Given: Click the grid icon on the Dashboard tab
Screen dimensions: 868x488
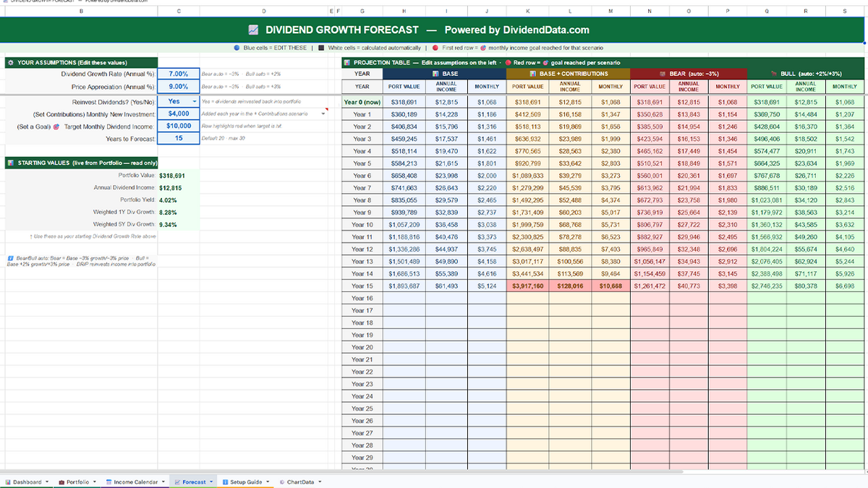Looking at the screenshot, I should tap(7, 481).
